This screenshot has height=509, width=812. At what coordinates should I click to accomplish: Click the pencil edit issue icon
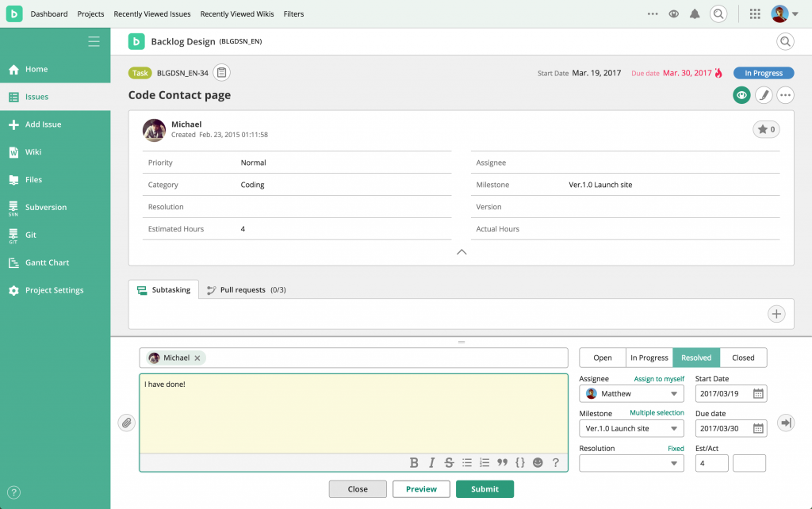(x=763, y=95)
